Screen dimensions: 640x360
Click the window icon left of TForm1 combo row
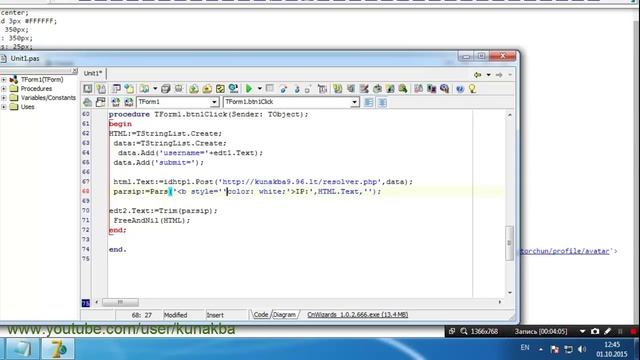click(100, 102)
